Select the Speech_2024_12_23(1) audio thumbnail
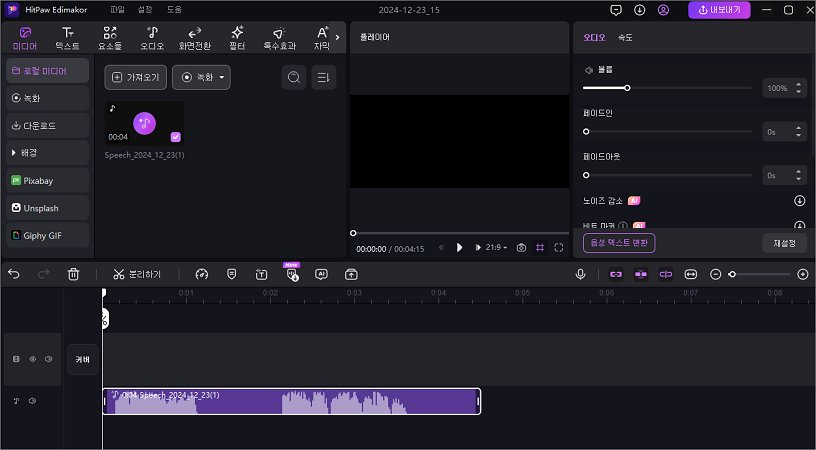The width and height of the screenshot is (816, 450). pyautogui.click(x=144, y=124)
